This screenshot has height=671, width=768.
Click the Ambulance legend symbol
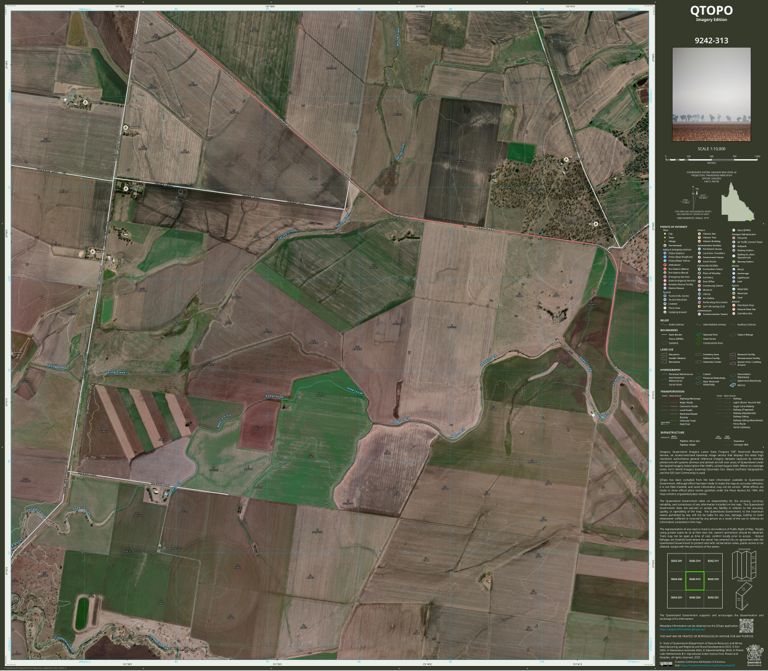[665, 265]
